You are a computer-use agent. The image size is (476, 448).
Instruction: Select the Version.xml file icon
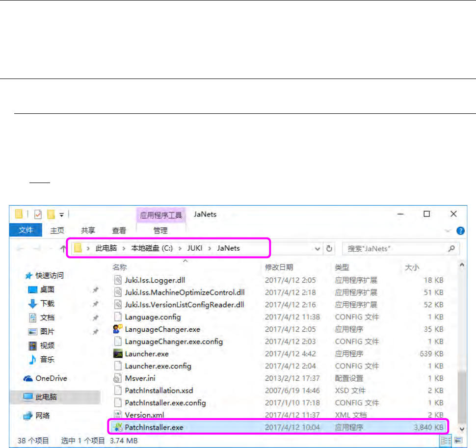coord(118,415)
